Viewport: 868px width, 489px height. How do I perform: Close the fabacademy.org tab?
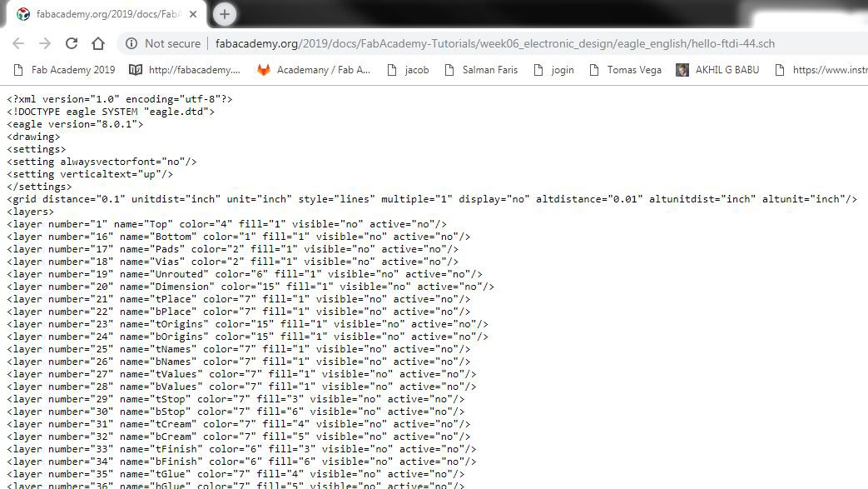click(x=192, y=14)
